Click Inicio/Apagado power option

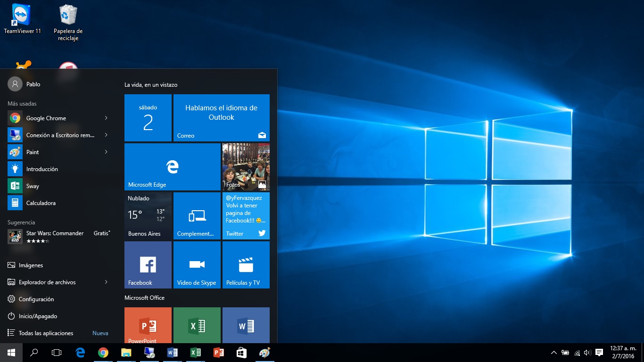pos(38,316)
